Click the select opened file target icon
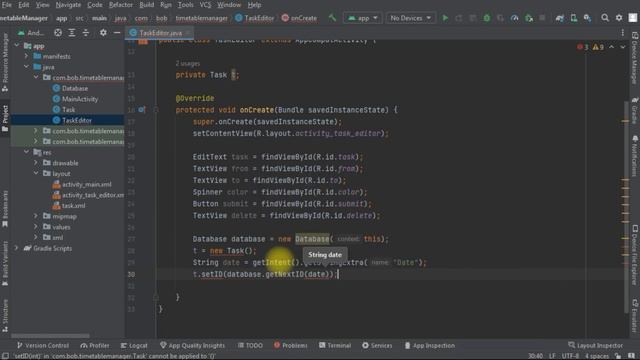The image size is (640, 360). [58, 33]
